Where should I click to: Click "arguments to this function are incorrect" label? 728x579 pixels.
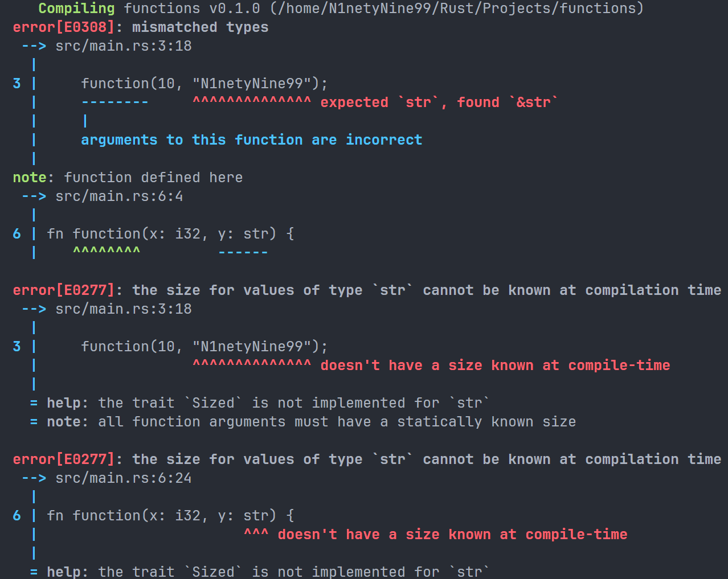(x=251, y=140)
